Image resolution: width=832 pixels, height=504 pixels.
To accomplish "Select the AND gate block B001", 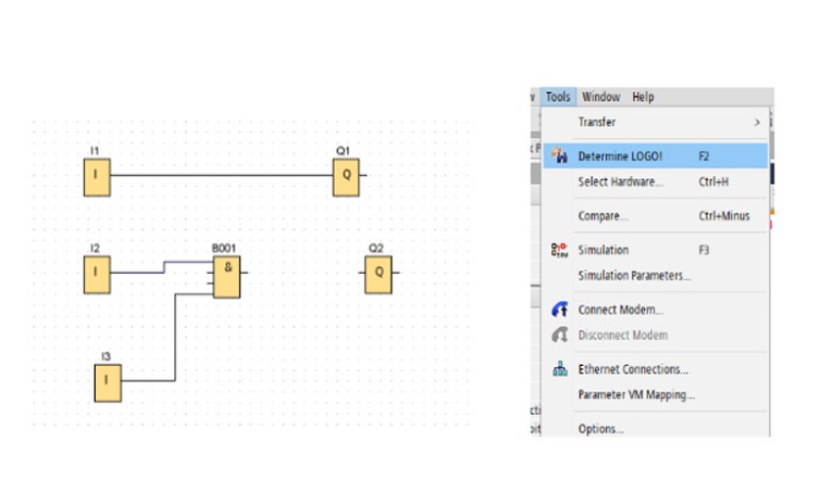I will (226, 276).
